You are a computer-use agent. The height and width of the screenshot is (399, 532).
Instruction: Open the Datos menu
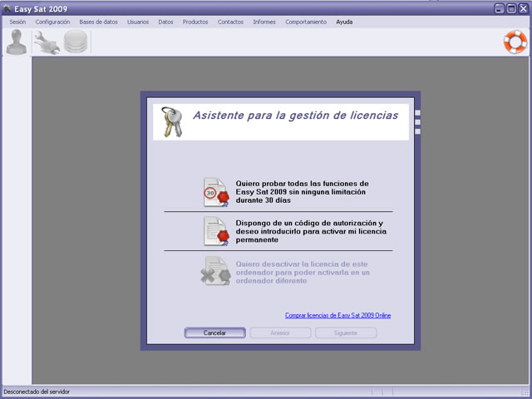pyautogui.click(x=165, y=22)
